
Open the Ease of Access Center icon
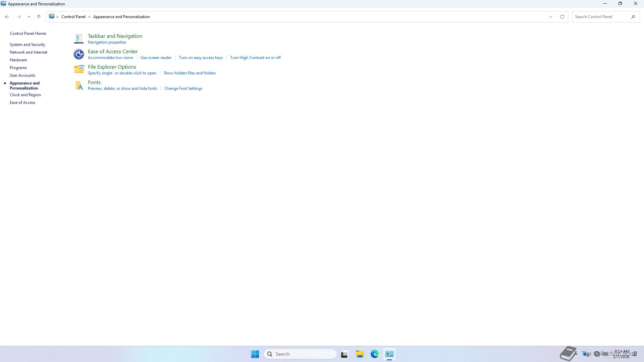[78, 54]
